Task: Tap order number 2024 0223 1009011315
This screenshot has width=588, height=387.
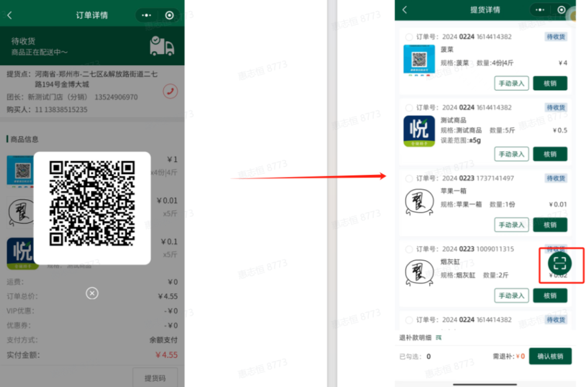Action: 478,249
